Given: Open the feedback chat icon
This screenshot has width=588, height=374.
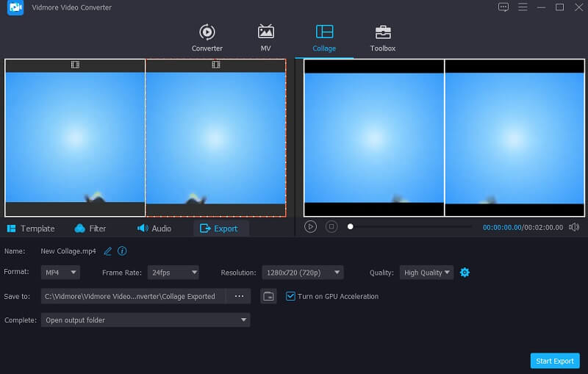Looking at the screenshot, I should [x=503, y=7].
